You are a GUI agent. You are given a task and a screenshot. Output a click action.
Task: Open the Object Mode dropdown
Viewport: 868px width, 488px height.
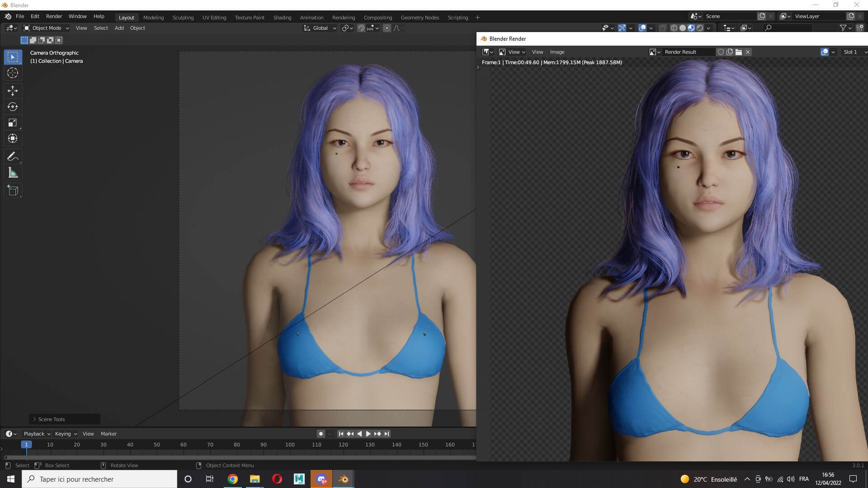point(46,28)
